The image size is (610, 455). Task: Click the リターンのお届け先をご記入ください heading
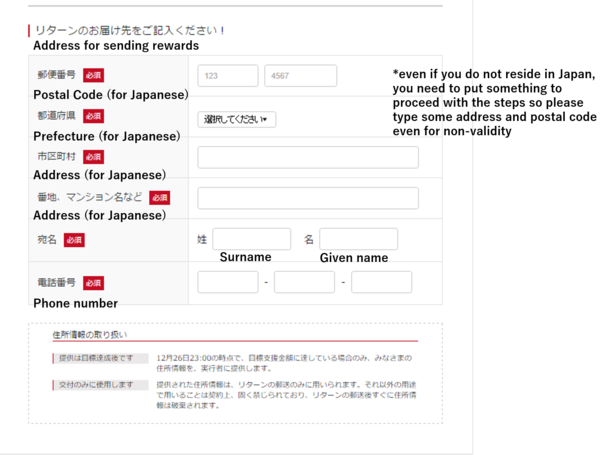130,31
